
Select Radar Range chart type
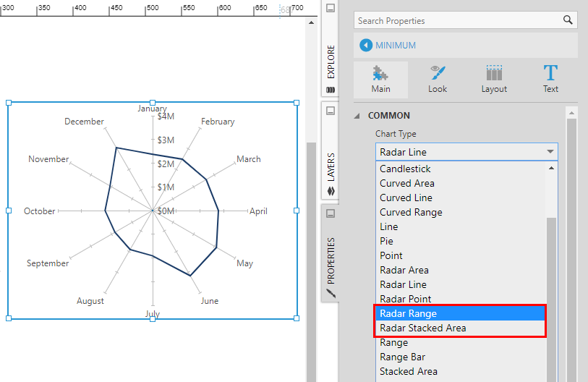461,313
